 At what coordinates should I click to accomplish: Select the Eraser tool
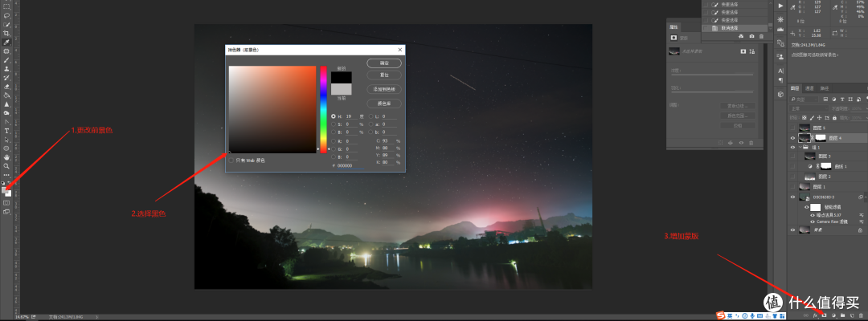coord(6,87)
